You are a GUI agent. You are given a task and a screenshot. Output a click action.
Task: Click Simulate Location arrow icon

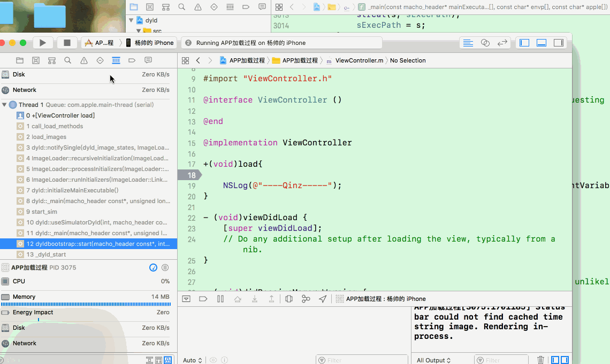(x=323, y=299)
